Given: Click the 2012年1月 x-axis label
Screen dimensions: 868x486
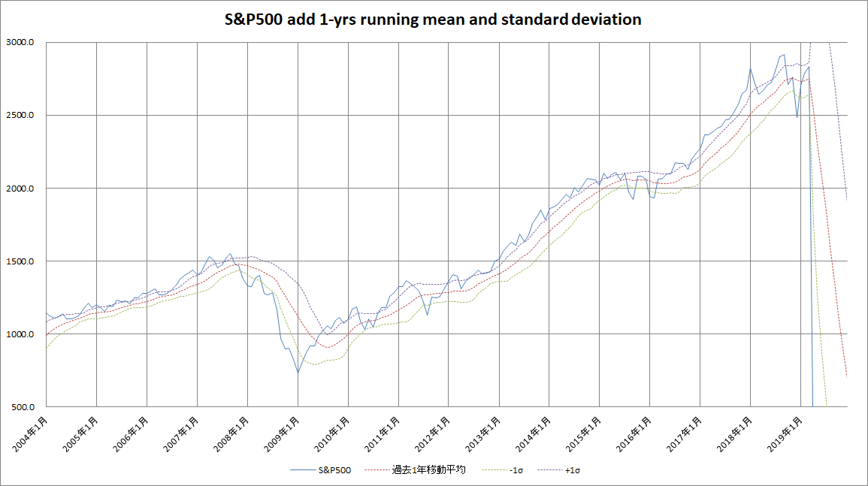Looking at the screenshot, I should point(433,434).
